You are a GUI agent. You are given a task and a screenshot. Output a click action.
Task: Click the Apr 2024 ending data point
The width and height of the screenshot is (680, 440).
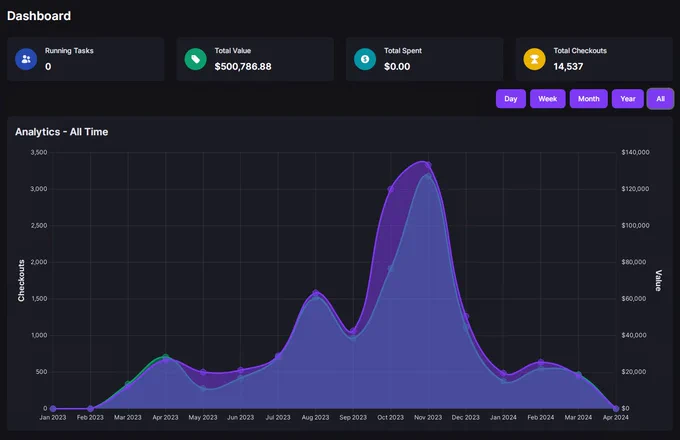tap(616, 408)
